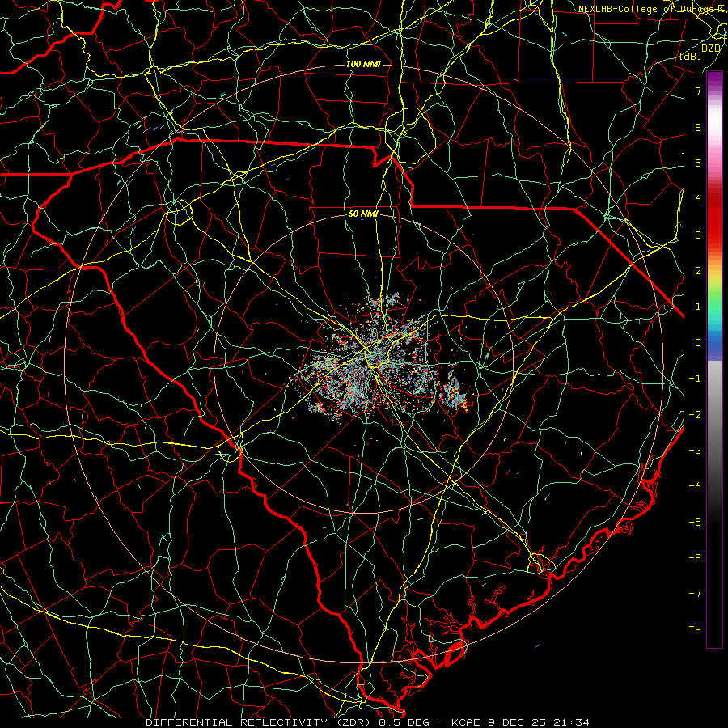Click the blue band near zero on color bar
This screenshot has height=728, width=728.
pyautogui.click(x=714, y=344)
